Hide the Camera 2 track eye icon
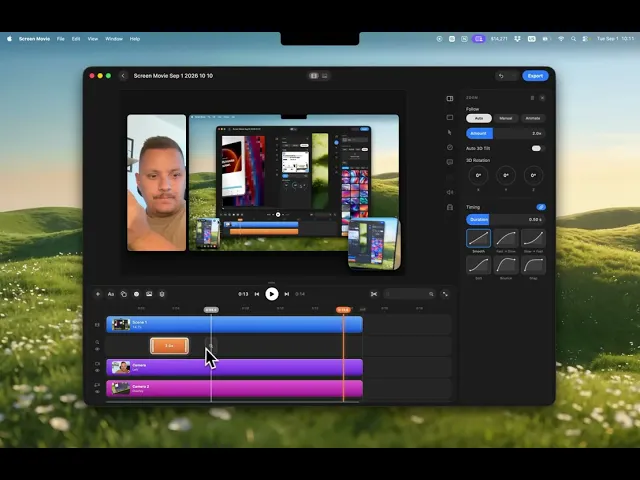This screenshot has height=480, width=640. click(x=97, y=392)
